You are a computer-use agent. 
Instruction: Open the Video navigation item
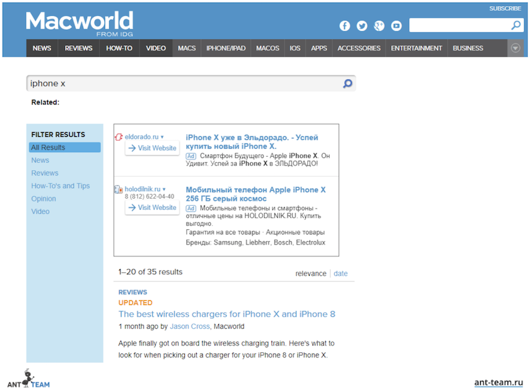[x=156, y=48]
